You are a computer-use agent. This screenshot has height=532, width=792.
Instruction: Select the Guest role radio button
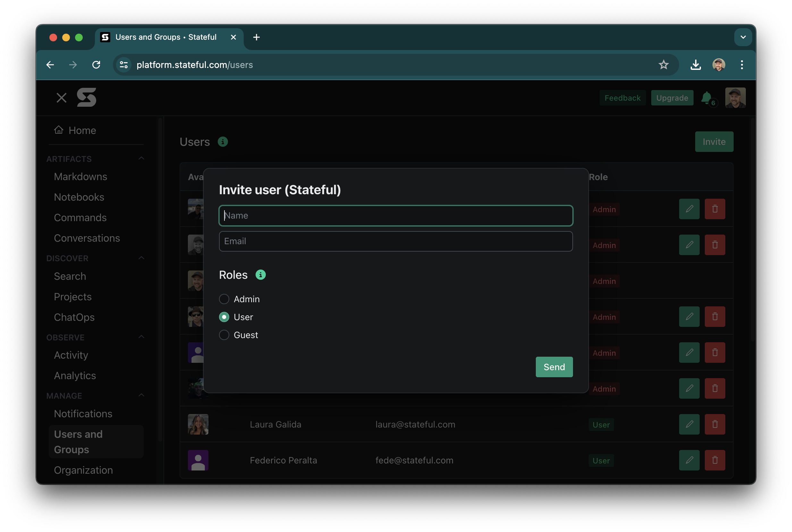(x=224, y=335)
